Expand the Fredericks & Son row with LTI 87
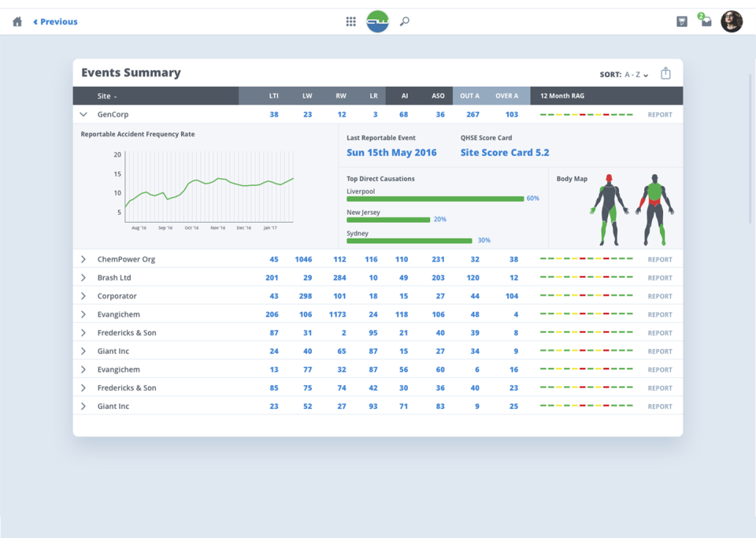Viewport: 756px width, 538px height. [x=83, y=332]
